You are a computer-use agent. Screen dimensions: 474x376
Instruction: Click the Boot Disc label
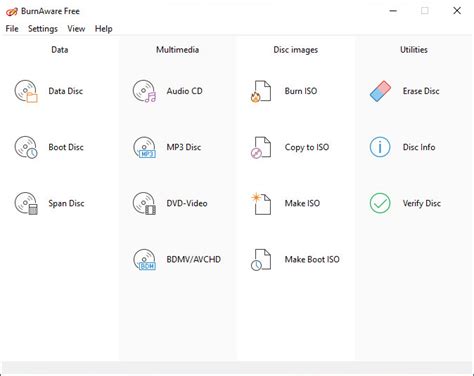pos(66,147)
